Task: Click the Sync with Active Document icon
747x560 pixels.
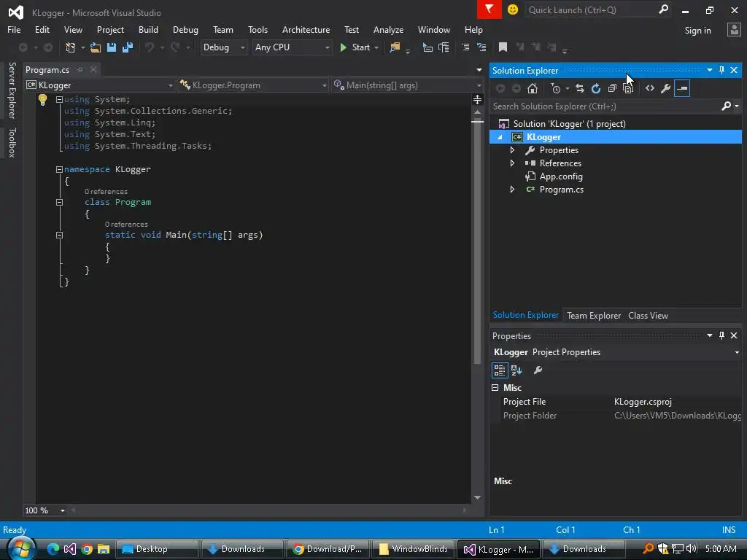Action: pos(580,88)
